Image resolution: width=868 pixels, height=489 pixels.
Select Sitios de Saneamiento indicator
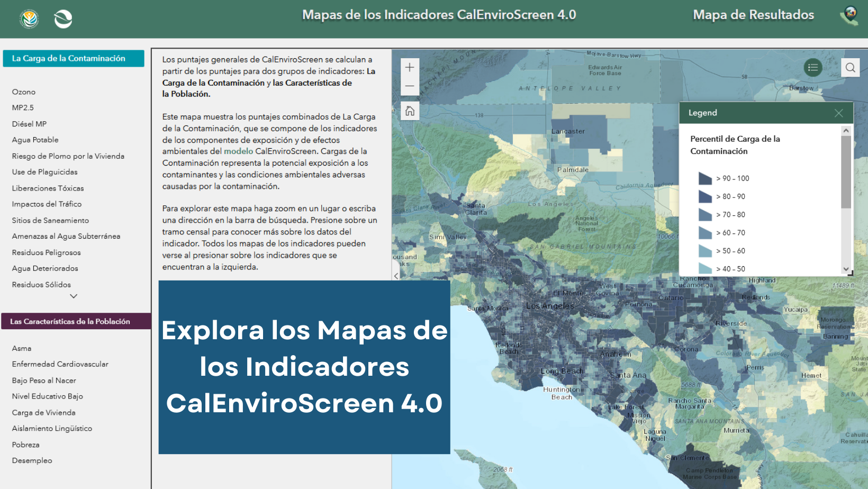click(50, 220)
